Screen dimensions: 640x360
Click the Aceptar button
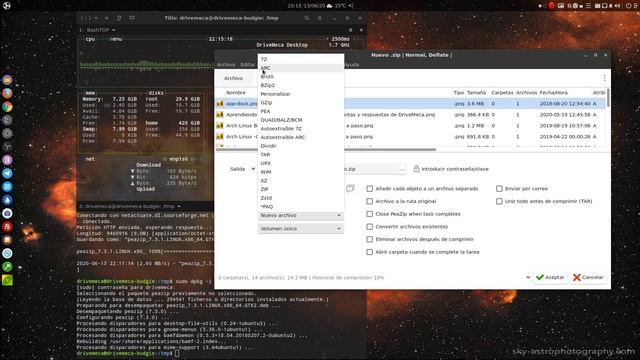[550, 277]
